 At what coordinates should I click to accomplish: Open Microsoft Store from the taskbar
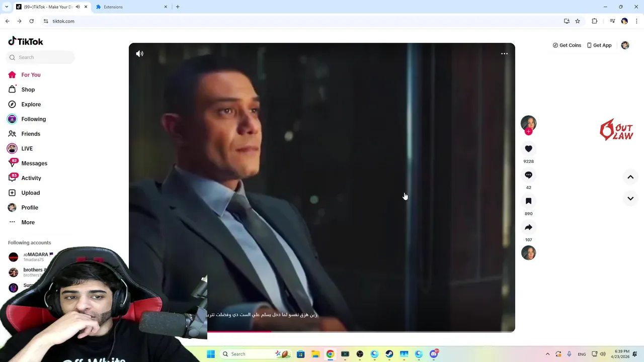(x=300, y=354)
